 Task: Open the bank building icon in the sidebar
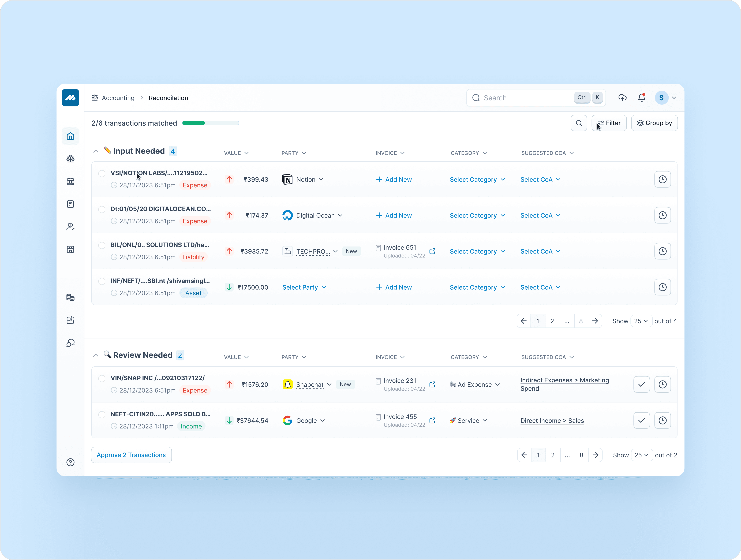pos(70,182)
